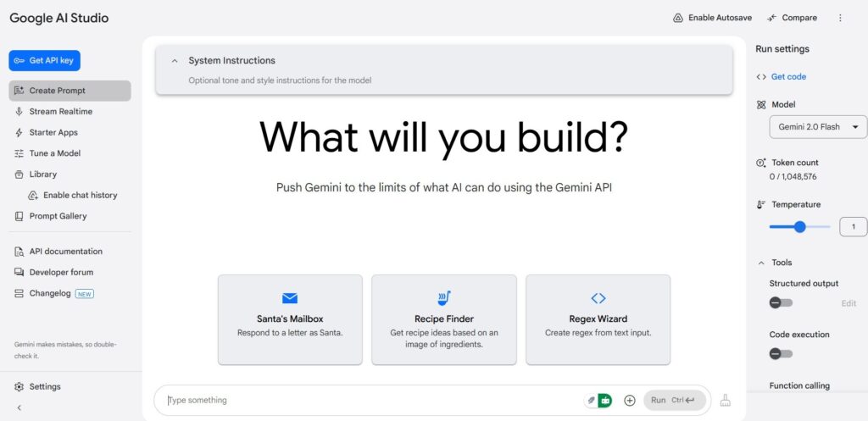The width and height of the screenshot is (868, 421).
Task: Toggle the Code execution switch
Action: 781,354
